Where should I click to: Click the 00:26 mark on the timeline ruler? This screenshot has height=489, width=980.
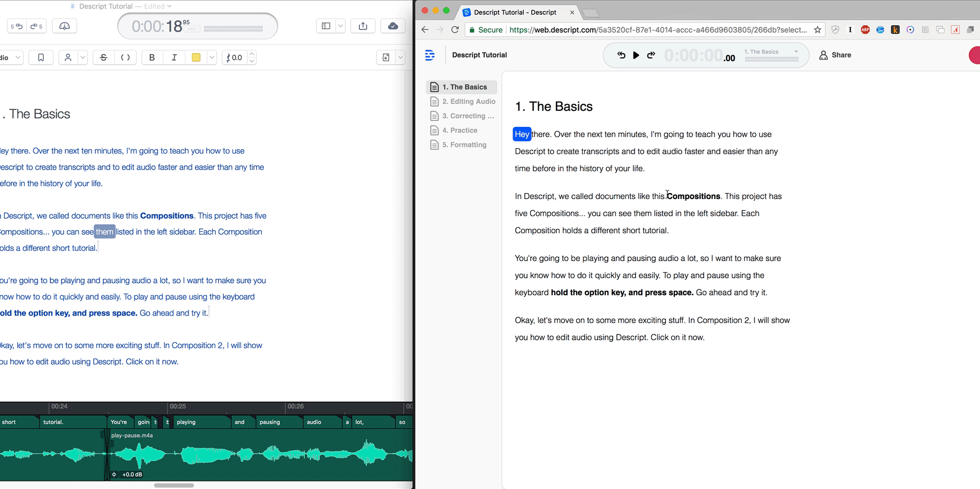[296, 407]
